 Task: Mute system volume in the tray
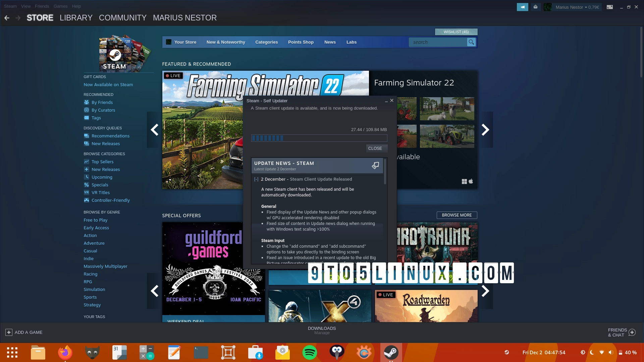(x=611, y=352)
